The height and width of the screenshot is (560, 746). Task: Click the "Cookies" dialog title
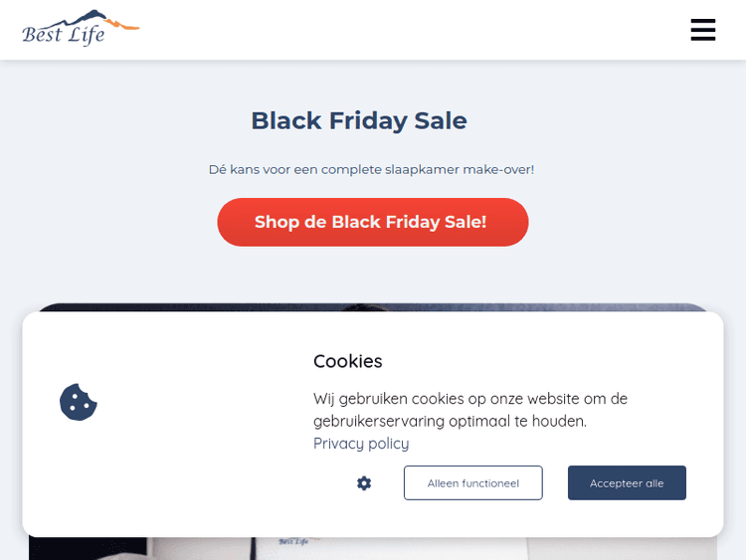[348, 361]
